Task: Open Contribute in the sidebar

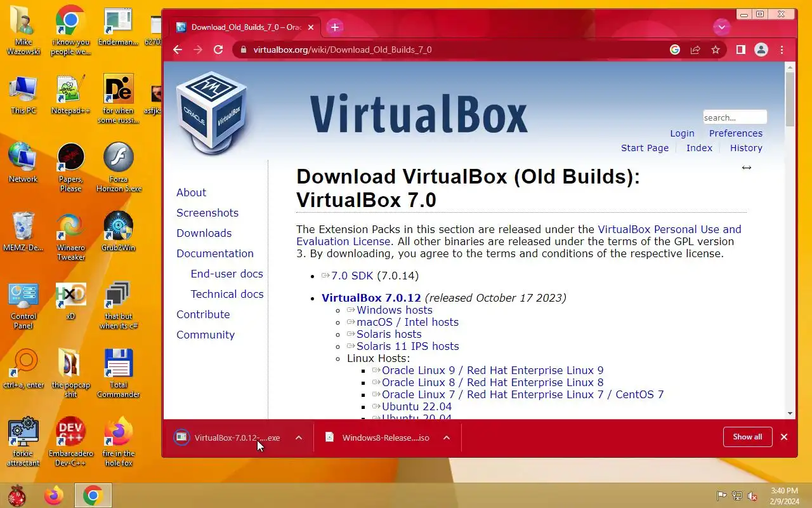Action: [203, 314]
